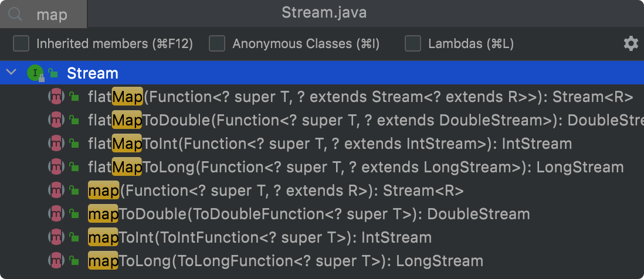This screenshot has height=279, width=644.
Task: Select the mapToDouble method entry
Action: (x=322, y=214)
